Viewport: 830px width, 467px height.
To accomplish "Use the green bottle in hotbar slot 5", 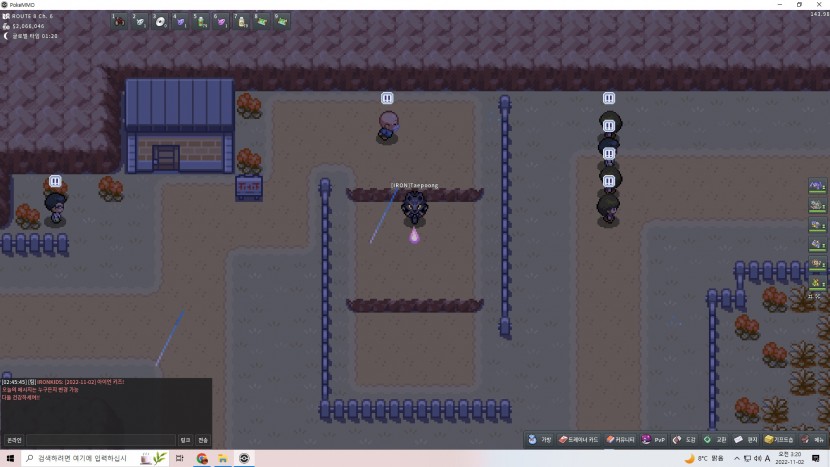I will coord(201,20).
